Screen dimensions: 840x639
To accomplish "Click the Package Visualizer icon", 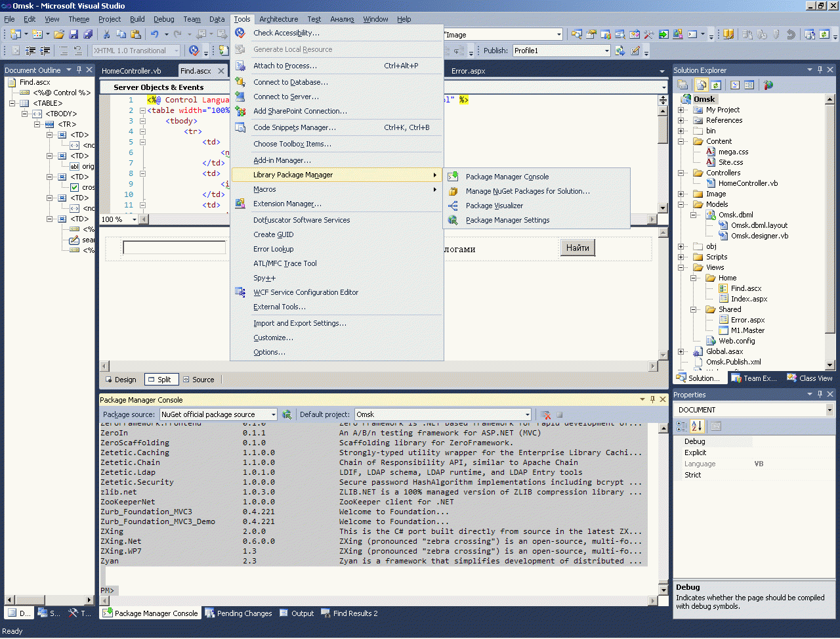I will point(453,206).
